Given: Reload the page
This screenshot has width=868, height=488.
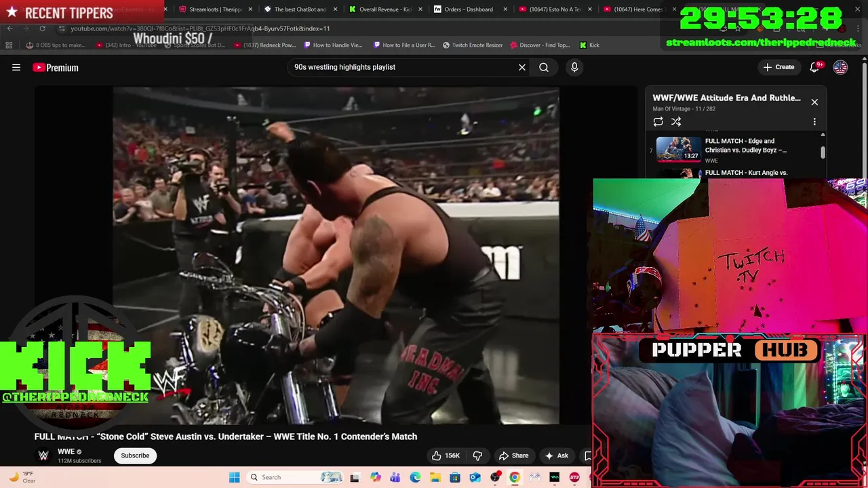Looking at the screenshot, I should point(42,28).
